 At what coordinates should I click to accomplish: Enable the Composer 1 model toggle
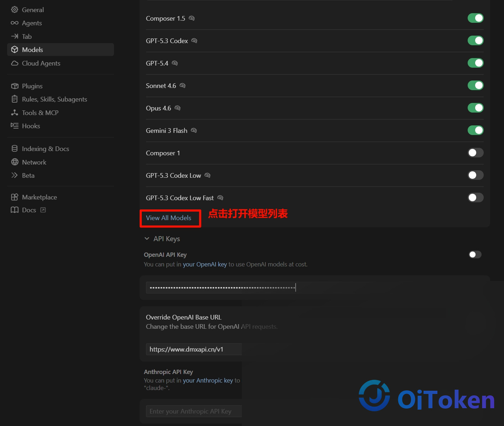tap(476, 153)
